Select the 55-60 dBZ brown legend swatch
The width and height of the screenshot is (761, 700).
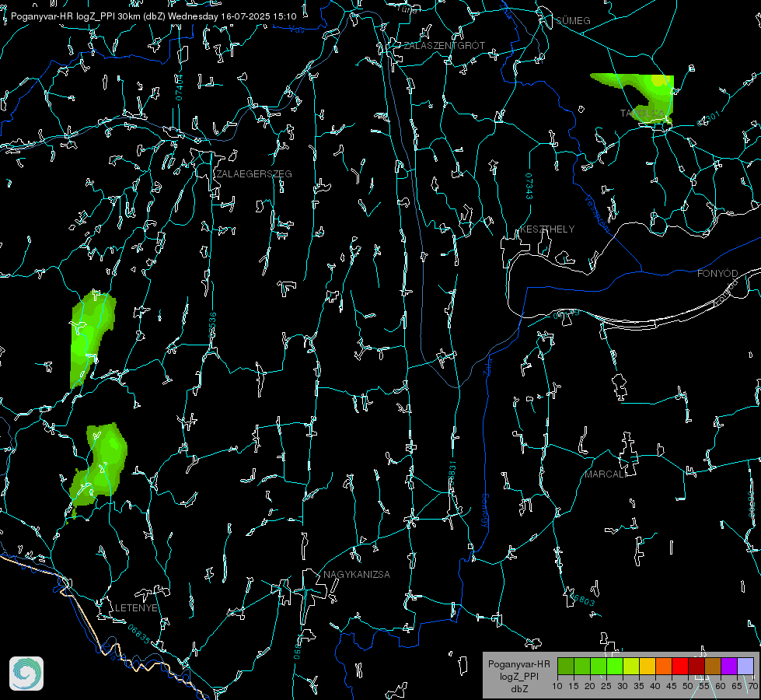tap(713, 666)
